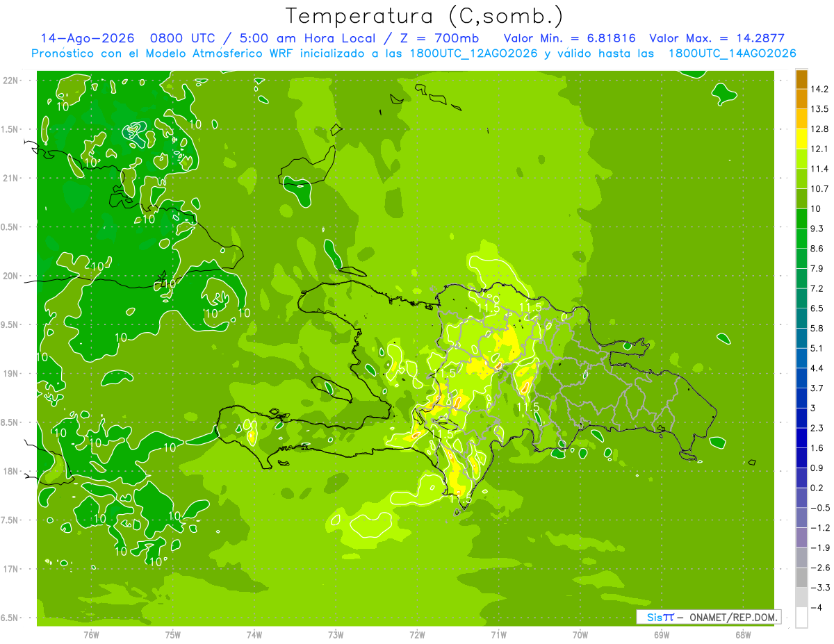This screenshot has height=644, width=834.
Task: Click the "7.9" color scale label
Action: [x=816, y=269]
